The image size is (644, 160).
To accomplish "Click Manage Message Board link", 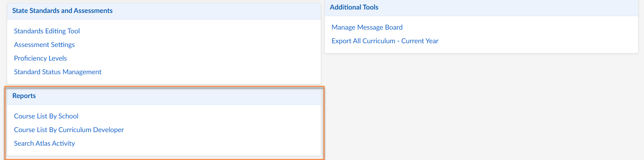I will pyautogui.click(x=367, y=27).
